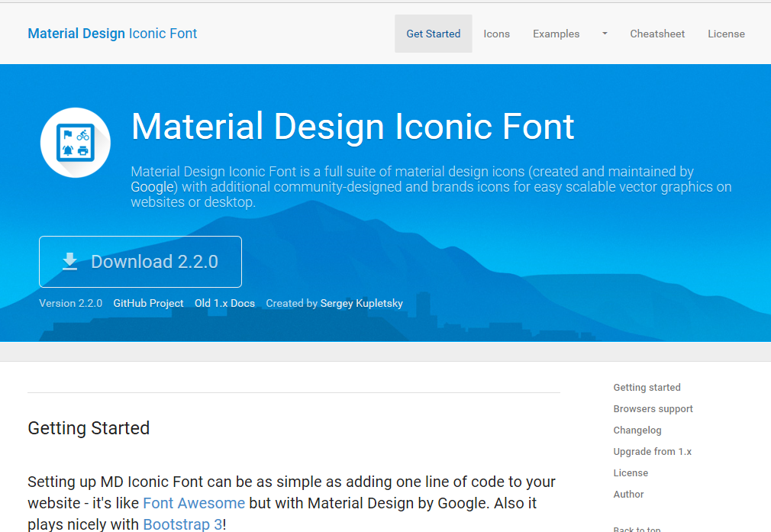Open the GitHub Project link
The image size is (771, 532).
[149, 303]
